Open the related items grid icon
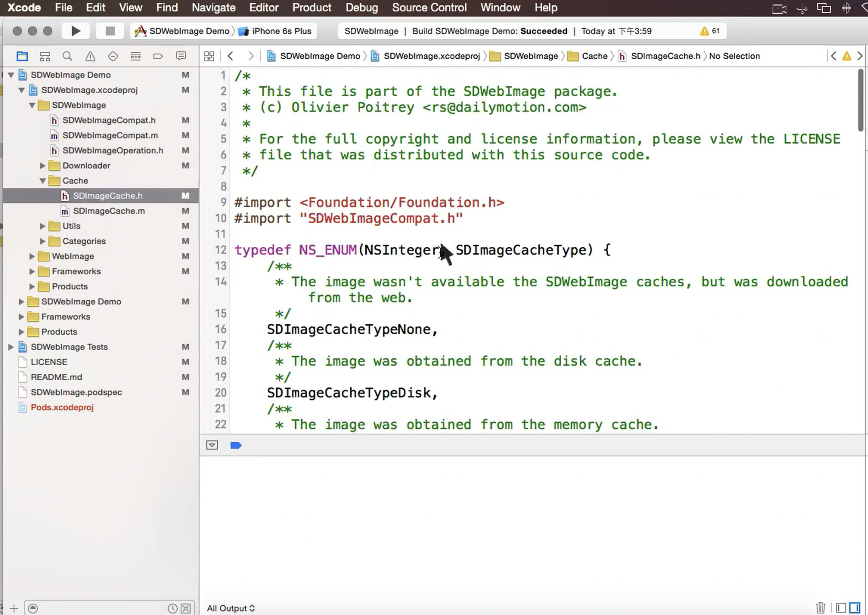This screenshot has width=868, height=615. pos(209,56)
